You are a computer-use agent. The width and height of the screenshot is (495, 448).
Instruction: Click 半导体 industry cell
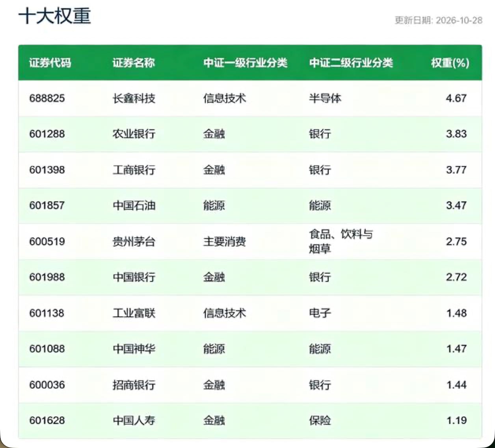pyautogui.click(x=325, y=98)
